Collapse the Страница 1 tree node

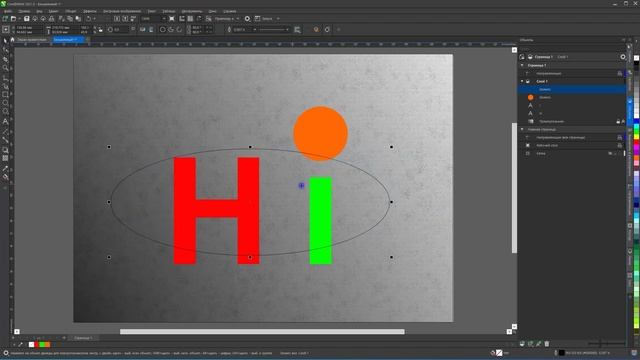coord(522,65)
